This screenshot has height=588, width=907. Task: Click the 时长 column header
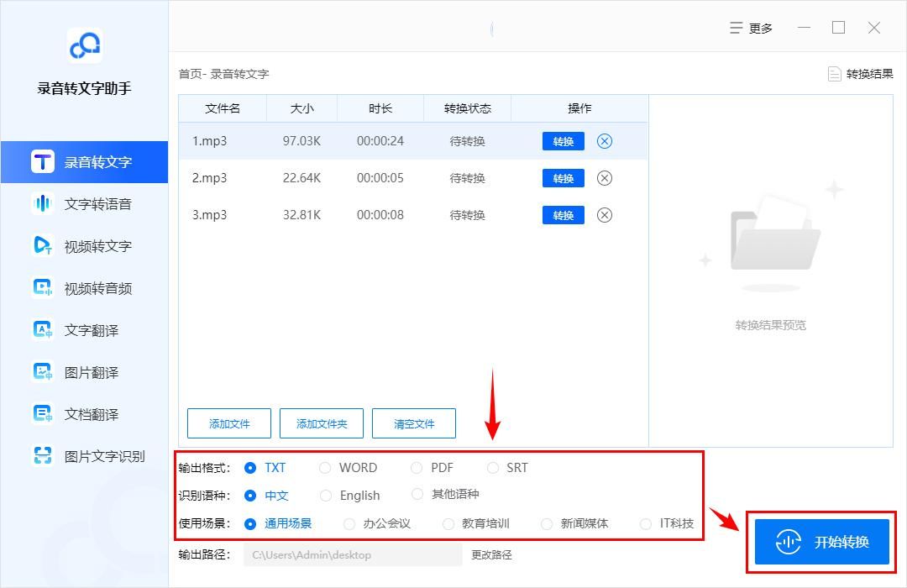pos(380,108)
